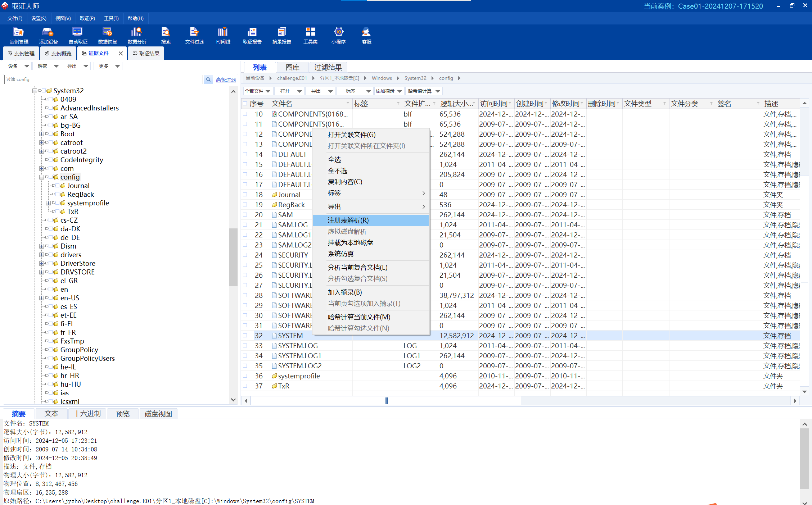Check the box for row 32 SYSTEM
This screenshot has width=812, height=505.
(x=245, y=335)
